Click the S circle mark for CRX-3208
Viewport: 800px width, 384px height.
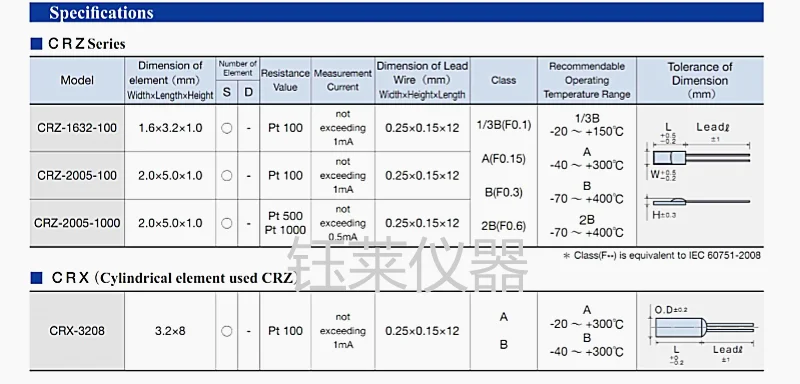[x=227, y=331]
